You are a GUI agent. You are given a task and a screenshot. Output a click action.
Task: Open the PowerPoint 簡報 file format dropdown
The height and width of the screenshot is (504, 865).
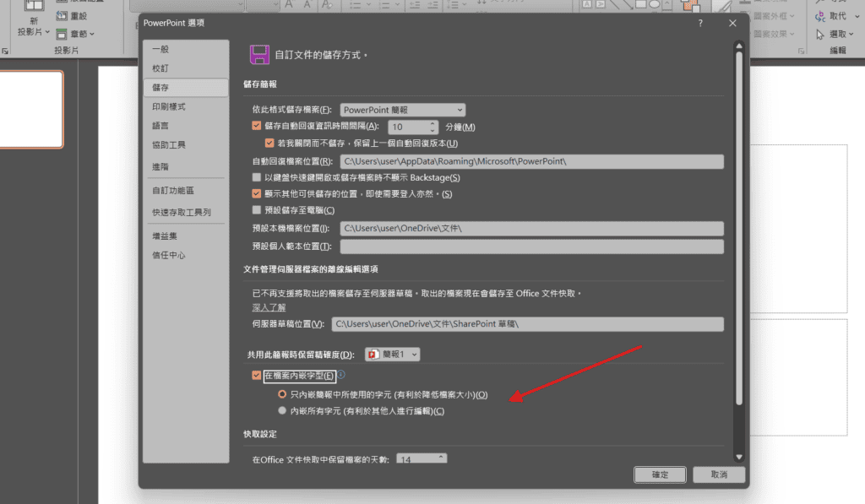[x=402, y=110]
